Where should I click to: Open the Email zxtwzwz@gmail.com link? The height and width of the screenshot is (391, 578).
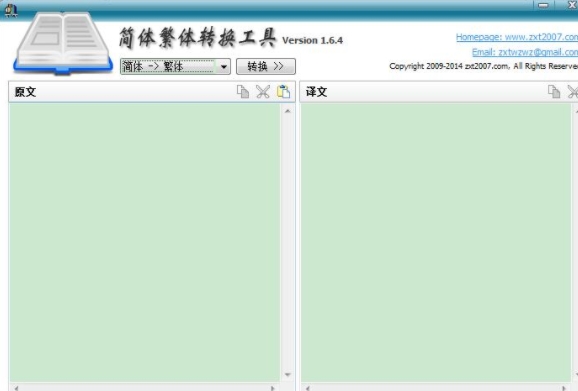click(525, 52)
